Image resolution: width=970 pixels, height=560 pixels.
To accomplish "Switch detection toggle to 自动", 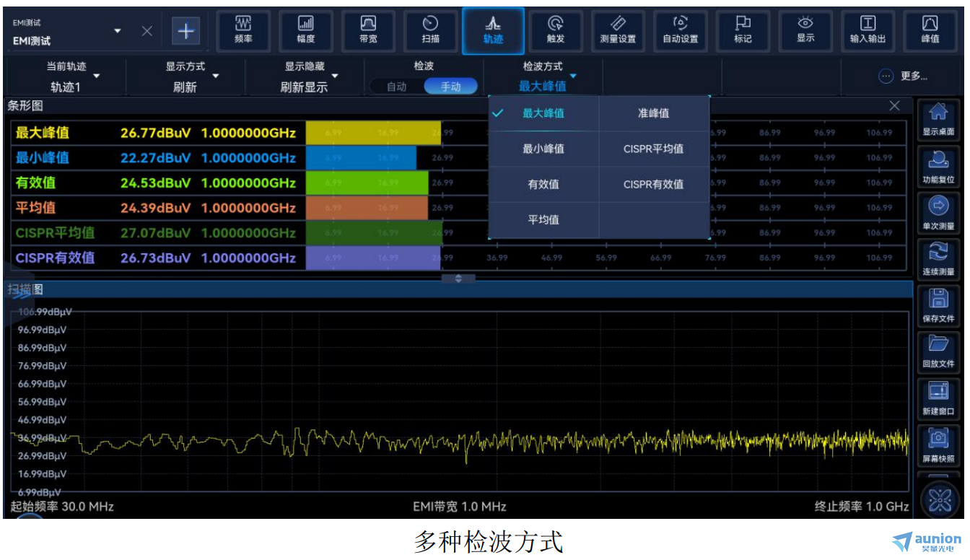I will [396, 87].
